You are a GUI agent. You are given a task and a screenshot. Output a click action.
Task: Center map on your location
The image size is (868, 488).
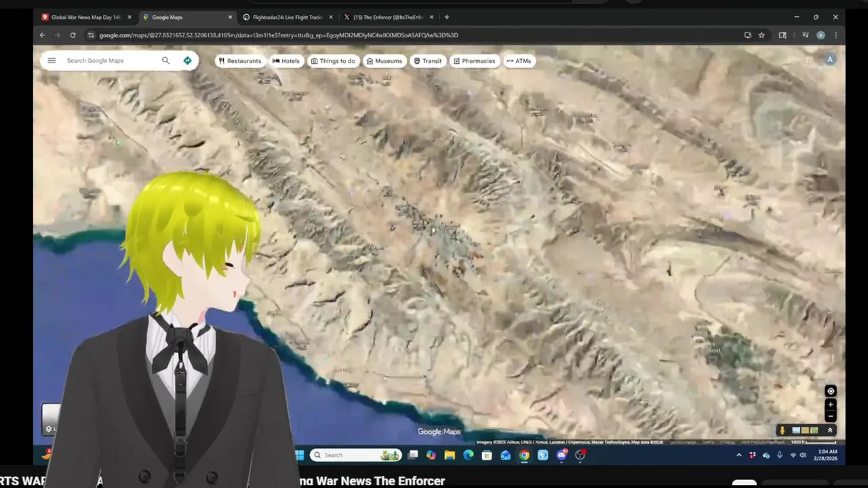point(830,391)
